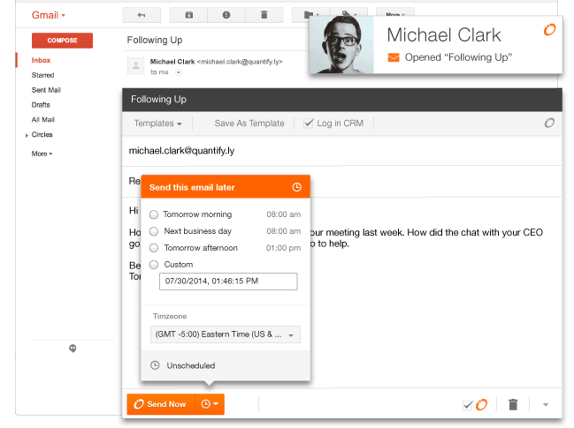Click the orange logo in notification popup

pos(549,30)
